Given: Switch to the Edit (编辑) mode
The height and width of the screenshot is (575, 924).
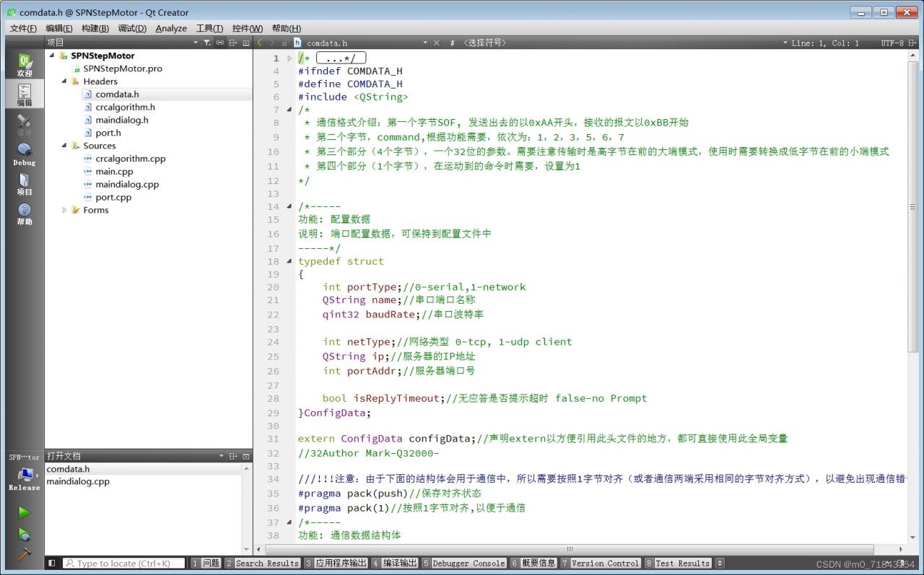Looking at the screenshot, I should 25,95.
